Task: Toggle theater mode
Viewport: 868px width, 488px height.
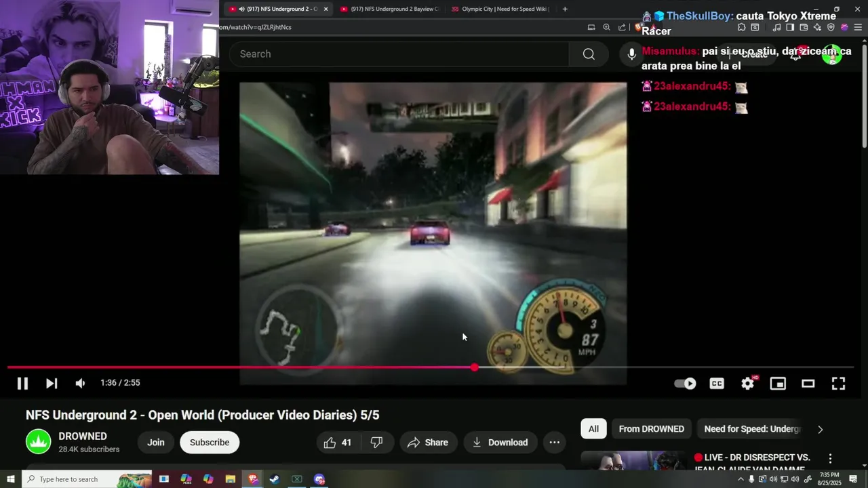Action: pyautogui.click(x=808, y=384)
